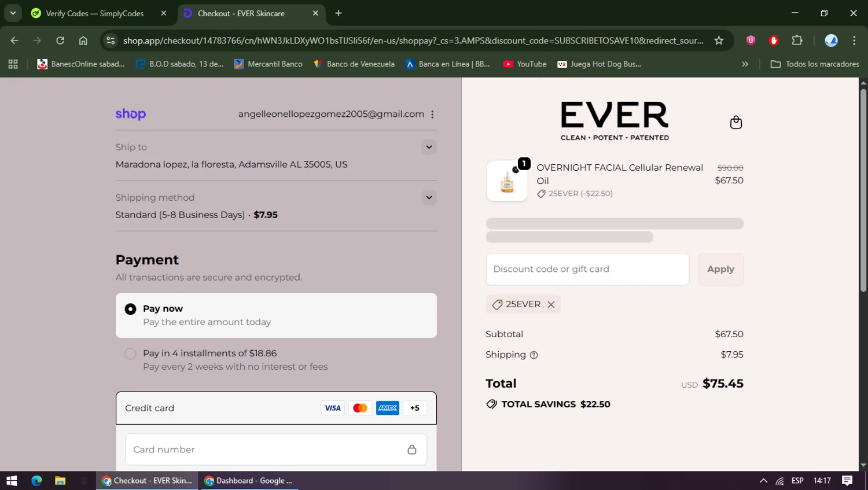Launch Microsoft Edge from the taskbar
The height and width of the screenshot is (490, 868).
click(36, 481)
